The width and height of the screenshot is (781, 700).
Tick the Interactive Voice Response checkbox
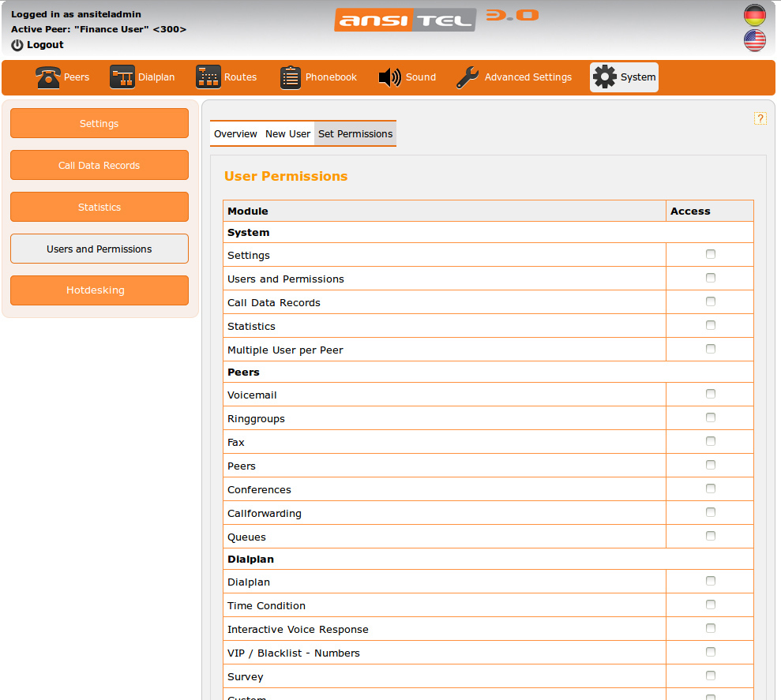[x=711, y=628]
